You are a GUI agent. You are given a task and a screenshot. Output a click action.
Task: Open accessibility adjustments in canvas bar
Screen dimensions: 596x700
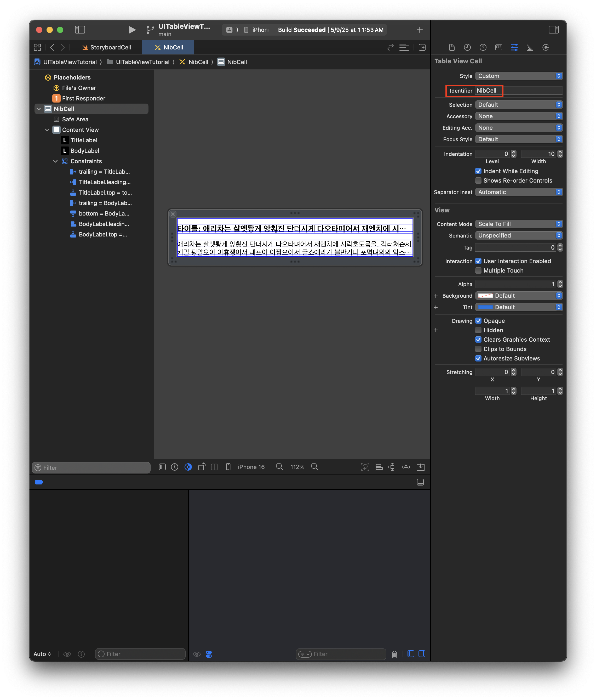coord(174,467)
